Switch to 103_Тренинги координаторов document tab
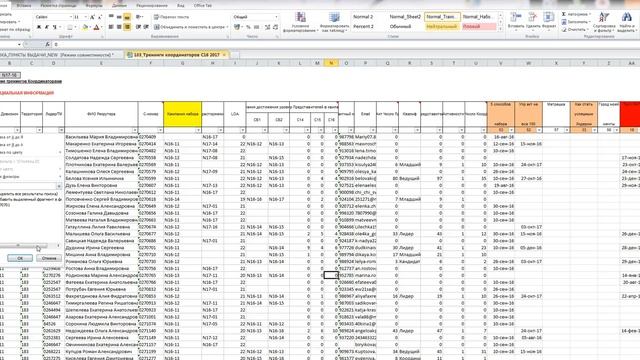 pos(176,55)
